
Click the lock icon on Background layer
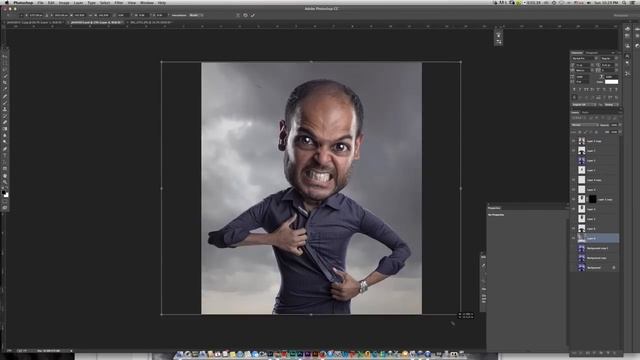tap(614, 268)
